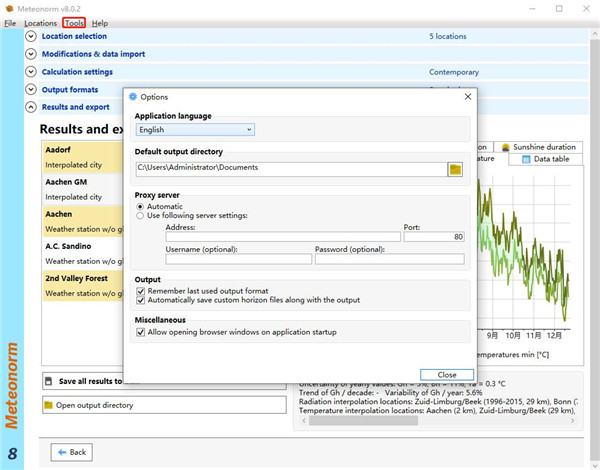This screenshot has width=600, height=470.
Task: Expand the Calculation settings section
Action: tap(31, 72)
